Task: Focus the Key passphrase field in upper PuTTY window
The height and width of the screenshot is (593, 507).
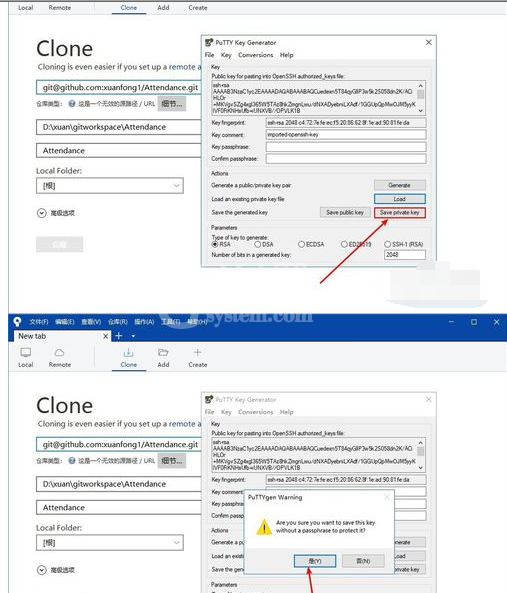Action: [346, 147]
